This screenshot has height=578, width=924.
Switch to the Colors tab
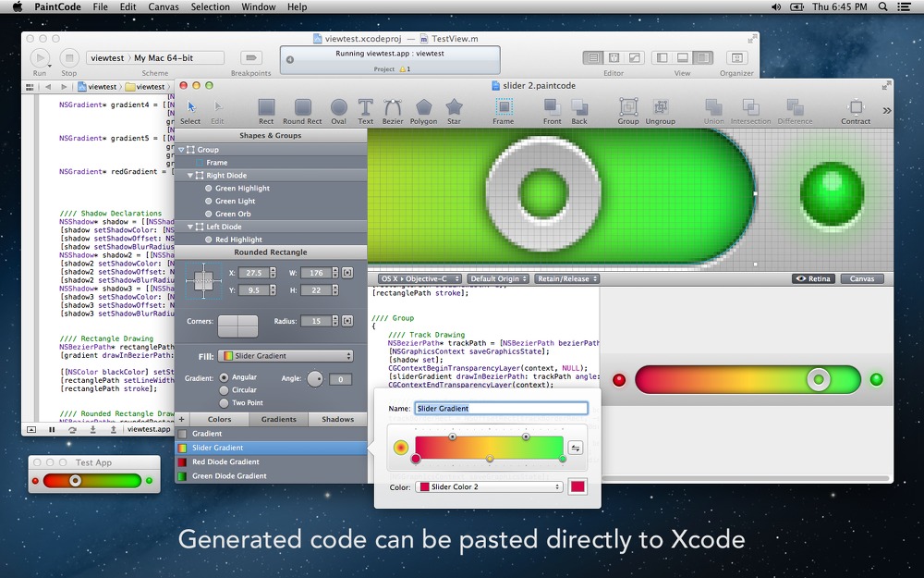[x=219, y=419]
